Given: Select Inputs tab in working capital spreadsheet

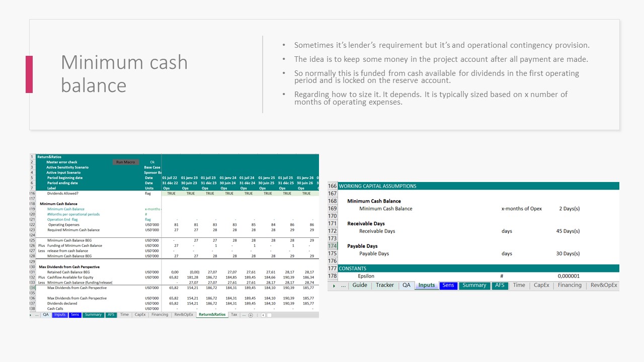Looking at the screenshot, I should click(x=427, y=285).
